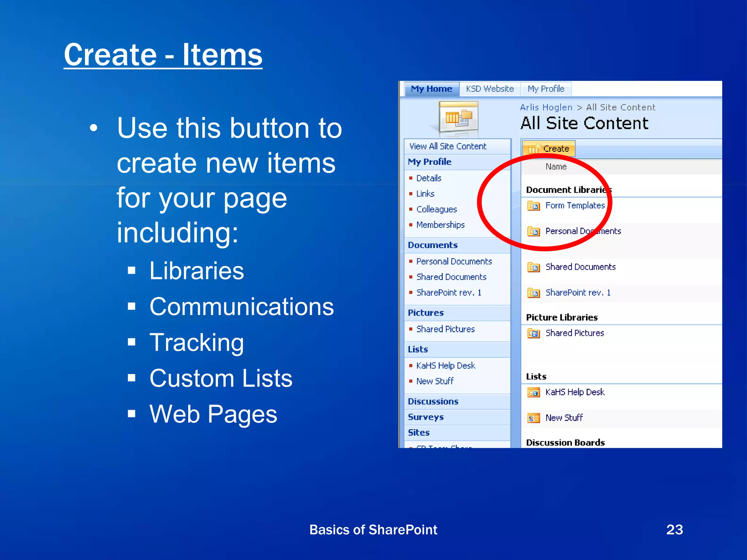Click the Name column header
The height and width of the screenshot is (560, 747).
pyautogui.click(x=556, y=167)
